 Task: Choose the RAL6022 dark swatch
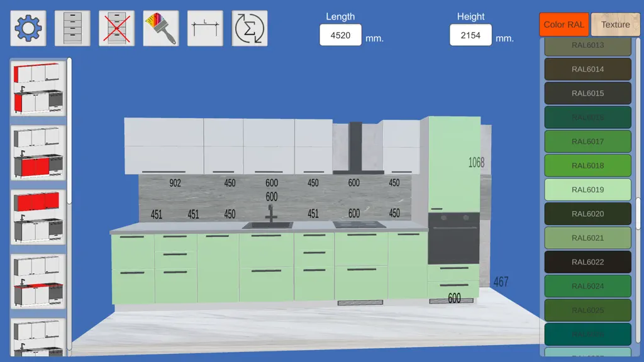[x=588, y=262]
